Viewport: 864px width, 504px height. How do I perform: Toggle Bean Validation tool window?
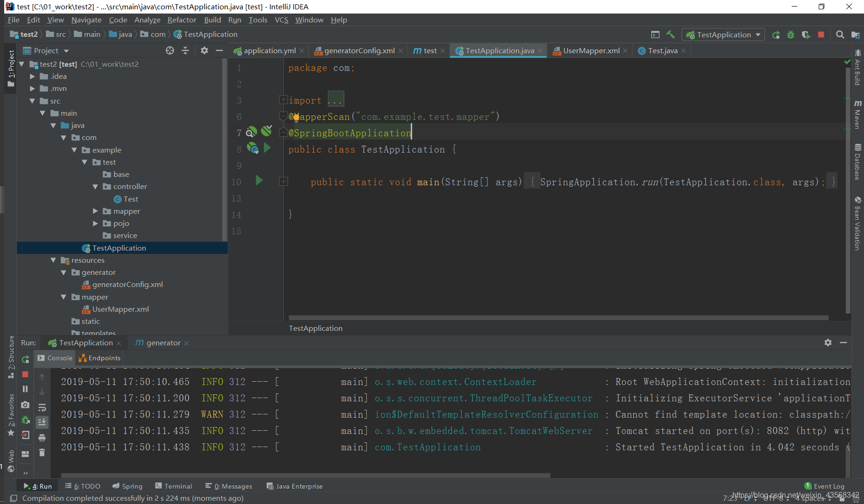[857, 224]
